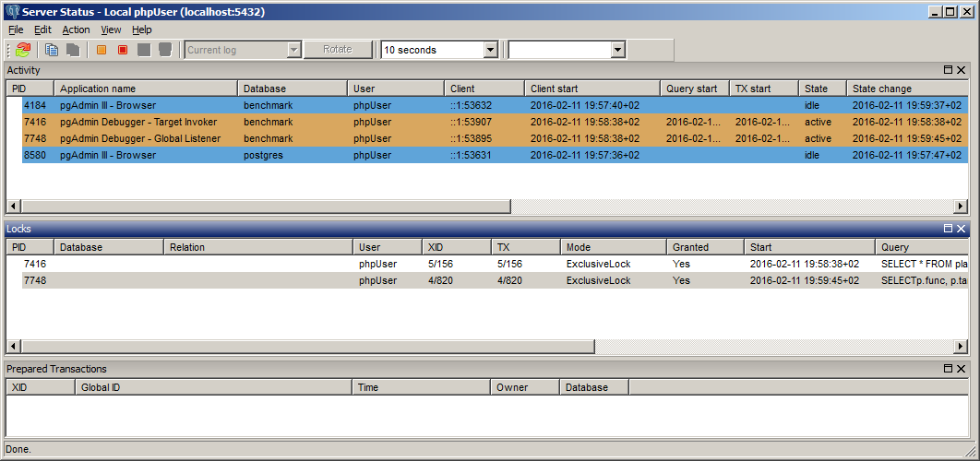Click the red Terminate backend icon
The image size is (980, 461).
pyautogui.click(x=122, y=50)
